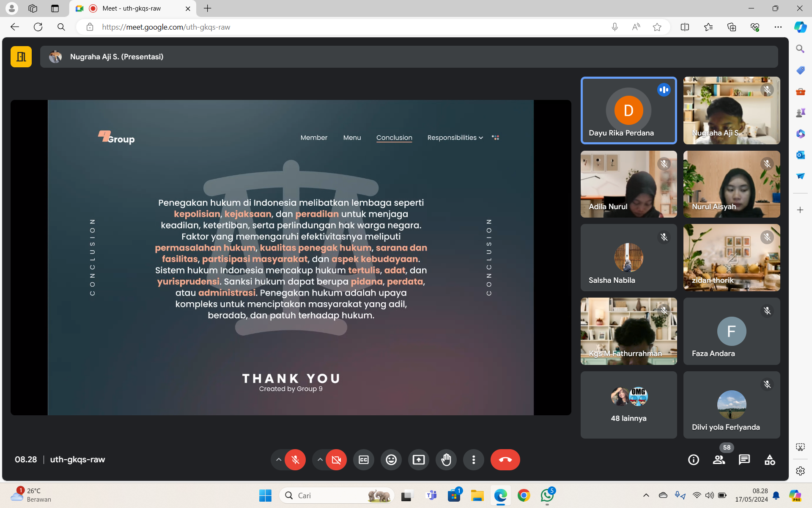Show participants list people icon
Viewport: 812px width, 508px height.
(719, 460)
